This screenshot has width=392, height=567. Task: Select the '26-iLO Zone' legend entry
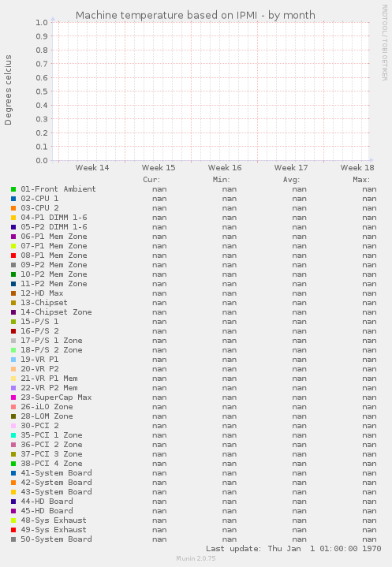(47, 406)
